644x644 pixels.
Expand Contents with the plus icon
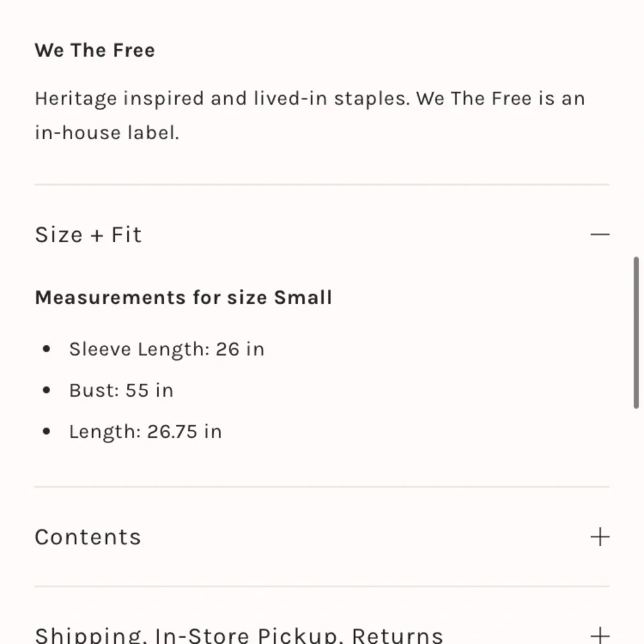pyautogui.click(x=600, y=537)
